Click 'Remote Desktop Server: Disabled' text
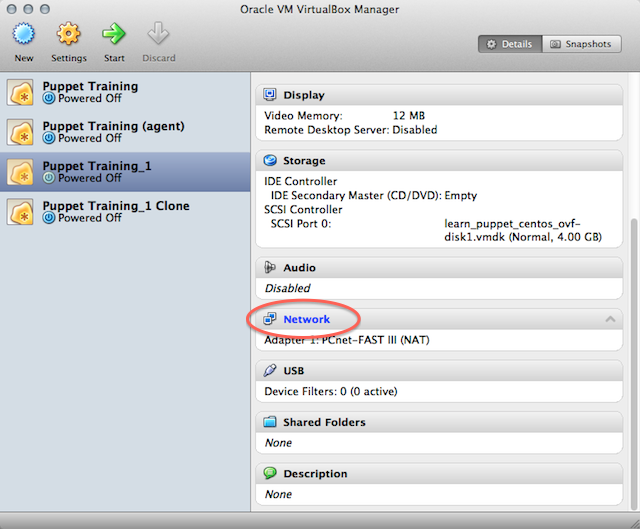Image resolution: width=640 pixels, height=529 pixels. click(351, 130)
